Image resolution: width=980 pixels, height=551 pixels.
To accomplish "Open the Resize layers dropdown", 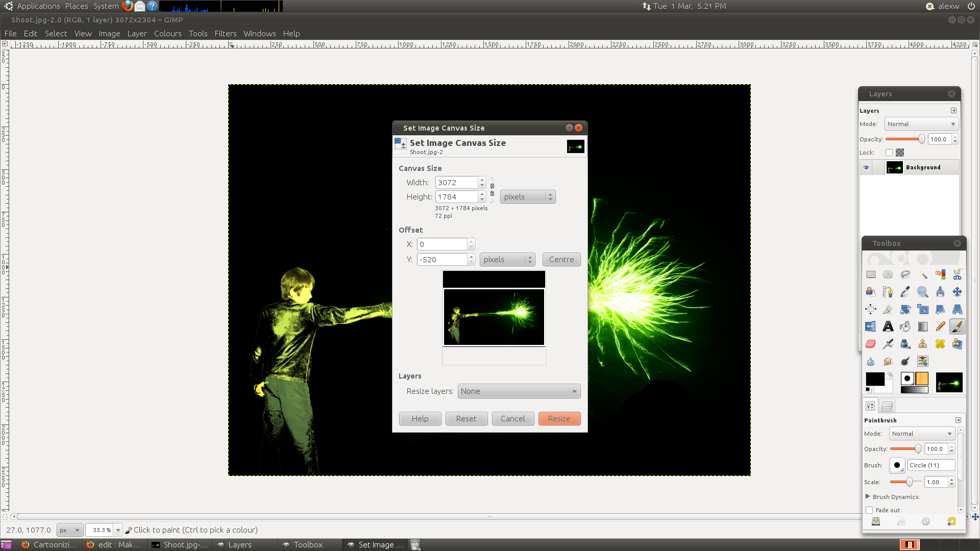I will [x=519, y=391].
